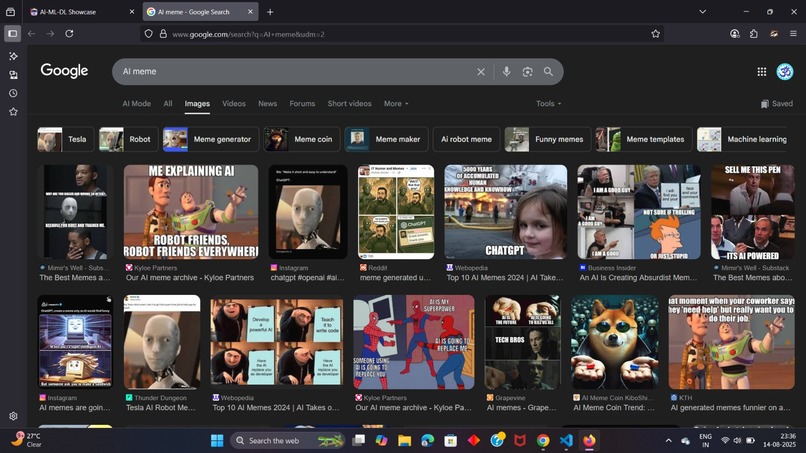Open the Me Explaining AI Toy Story thumbnail
The width and height of the screenshot is (806, 453).
coord(191,212)
